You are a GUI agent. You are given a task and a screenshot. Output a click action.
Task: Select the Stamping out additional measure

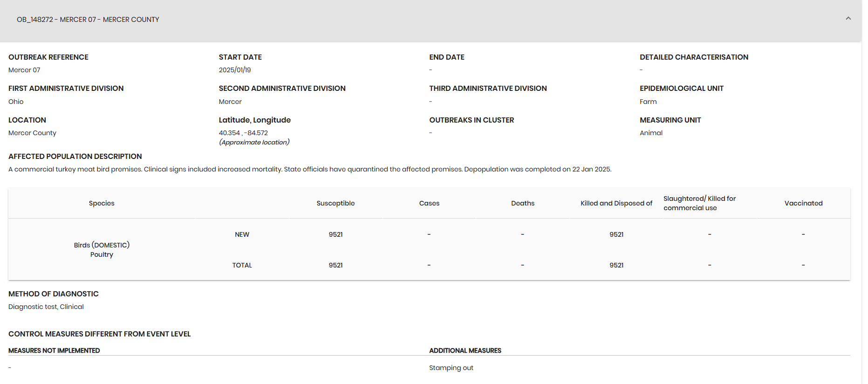(451, 368)
